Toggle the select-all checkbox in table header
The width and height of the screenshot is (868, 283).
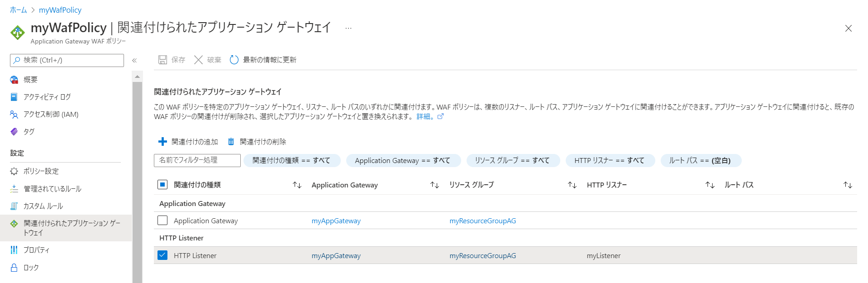pos(162,184)
